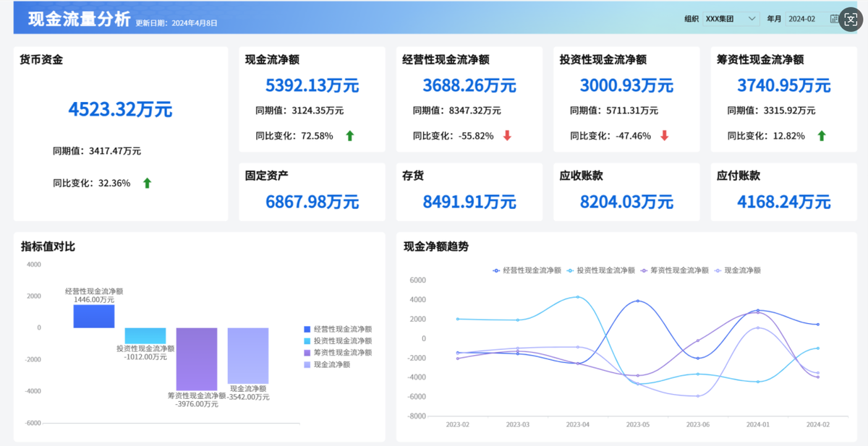
Task: Toggle 经营性现金流净额 in bar chart legend
Action: [x=338, y=329]
